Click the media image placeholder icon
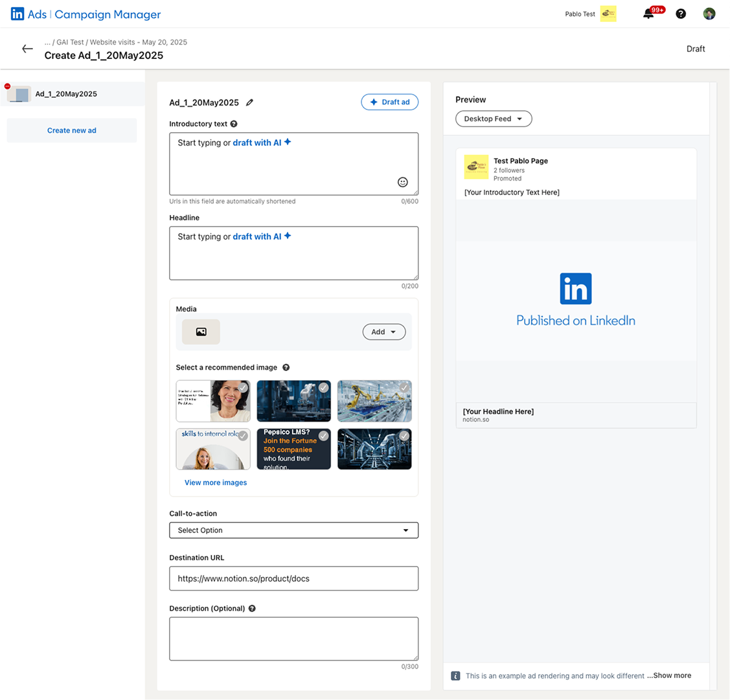730x700 pixels. pos(201,332)
